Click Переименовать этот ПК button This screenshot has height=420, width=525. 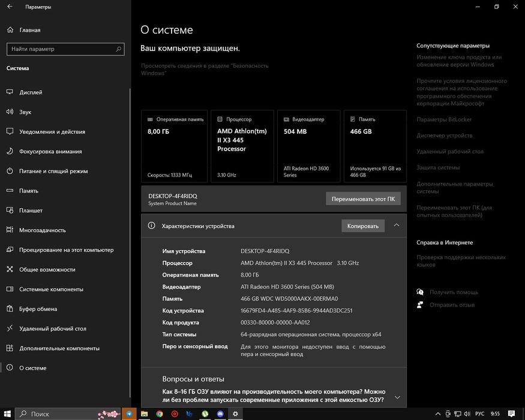point(363,199)
